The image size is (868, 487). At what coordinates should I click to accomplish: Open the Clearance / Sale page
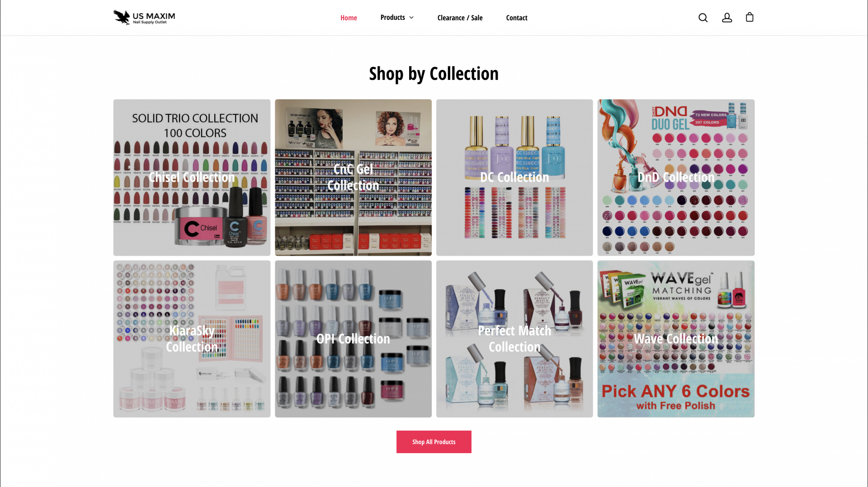coord(460,18)
